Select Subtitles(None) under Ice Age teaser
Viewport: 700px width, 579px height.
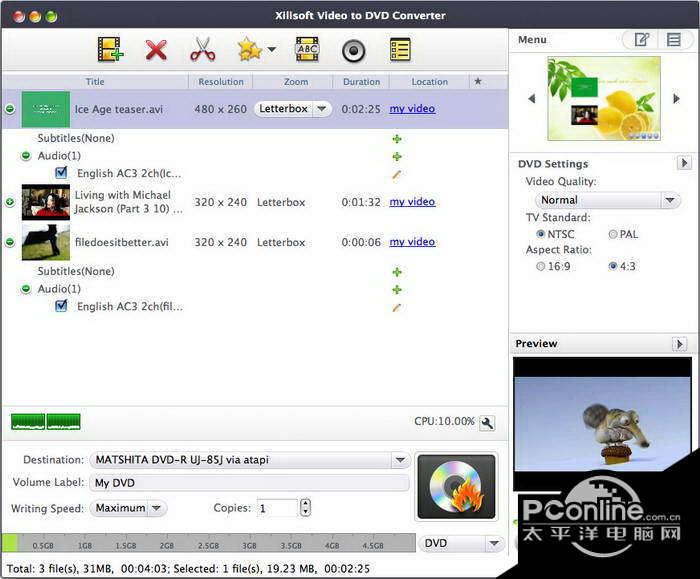(76, 138)
